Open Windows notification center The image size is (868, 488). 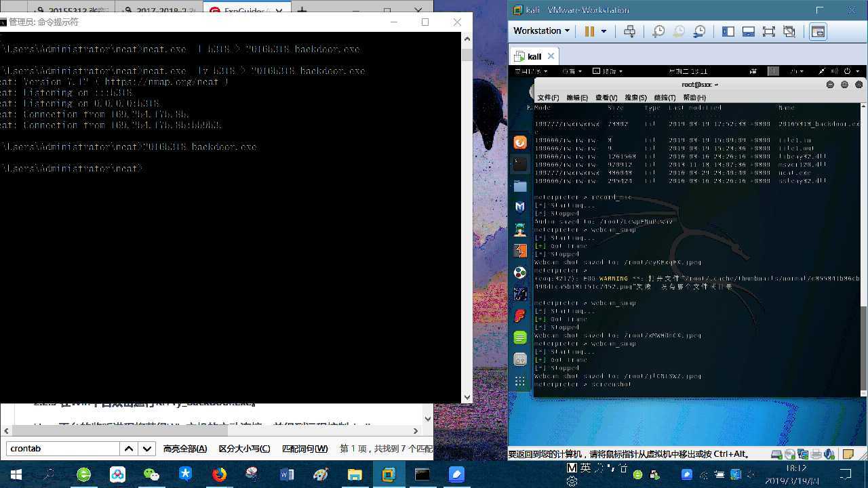tap(846, 474)
